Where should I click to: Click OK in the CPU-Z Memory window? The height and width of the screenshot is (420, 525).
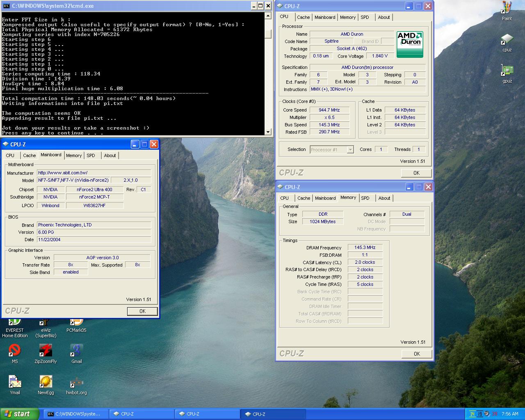coord(417,354)
